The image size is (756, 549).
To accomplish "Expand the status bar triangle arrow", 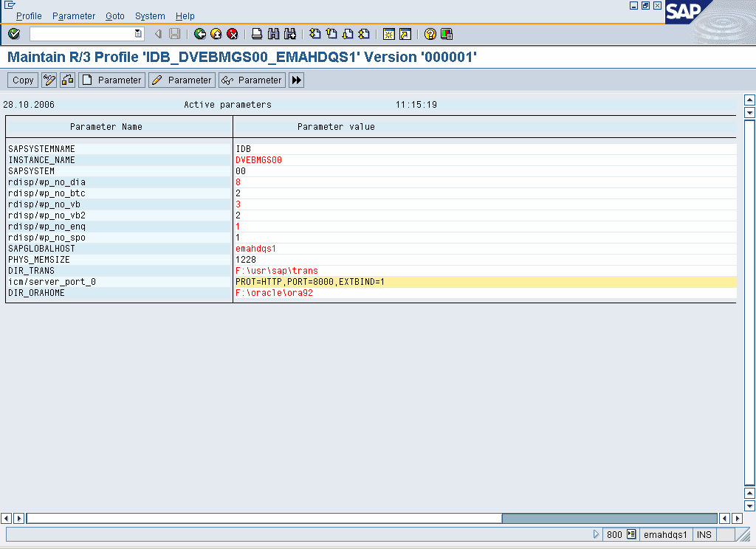I will pyautogui.click(x=597, y=535).
